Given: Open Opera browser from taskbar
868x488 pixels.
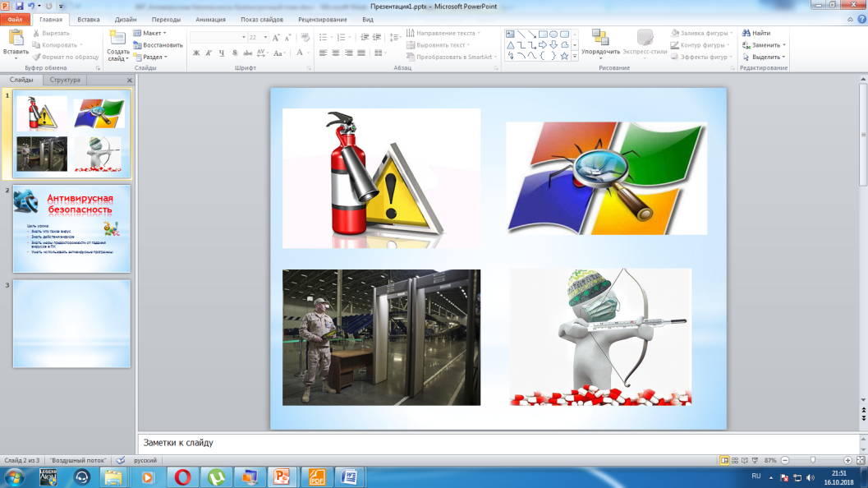Looking at the screenshot, I should click(182, 477).
